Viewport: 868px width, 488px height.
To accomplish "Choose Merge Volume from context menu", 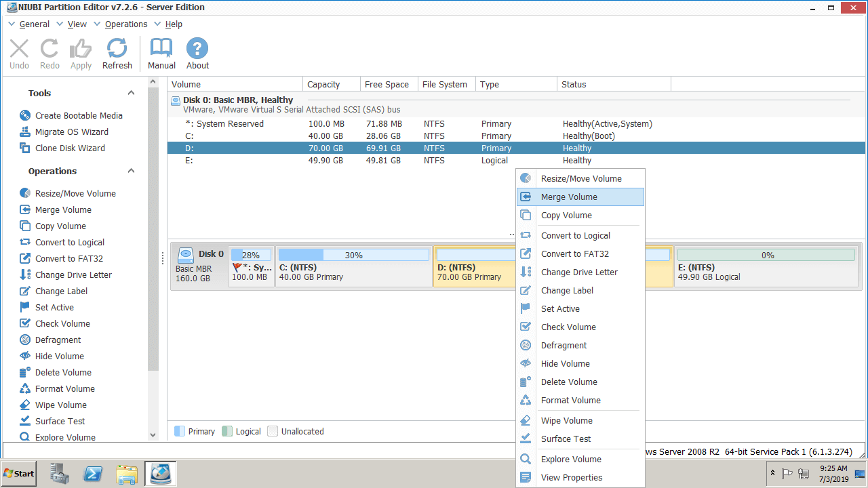I will (569, 197).
